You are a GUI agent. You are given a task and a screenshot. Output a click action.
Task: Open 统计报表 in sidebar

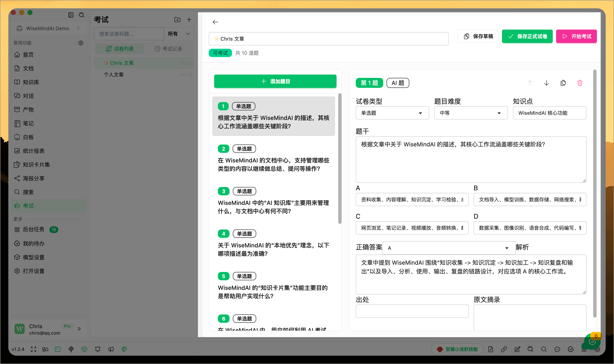pos(49,151)
